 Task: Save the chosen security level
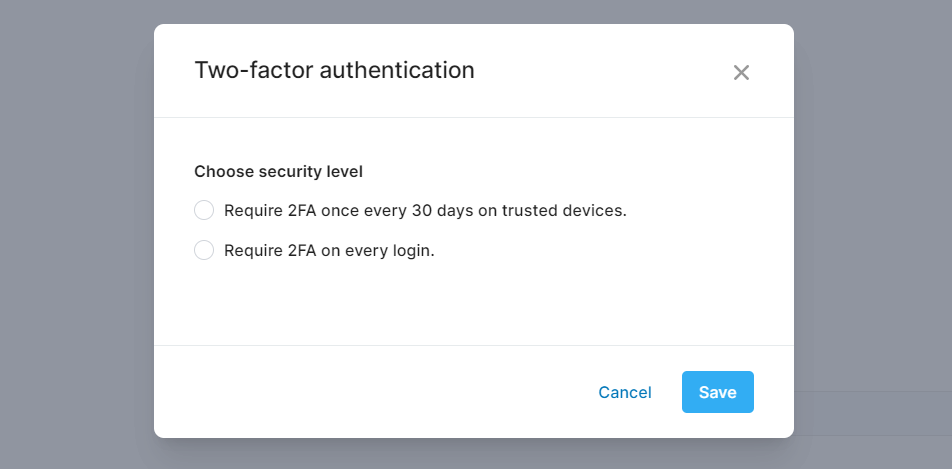[x=717, y=392]
